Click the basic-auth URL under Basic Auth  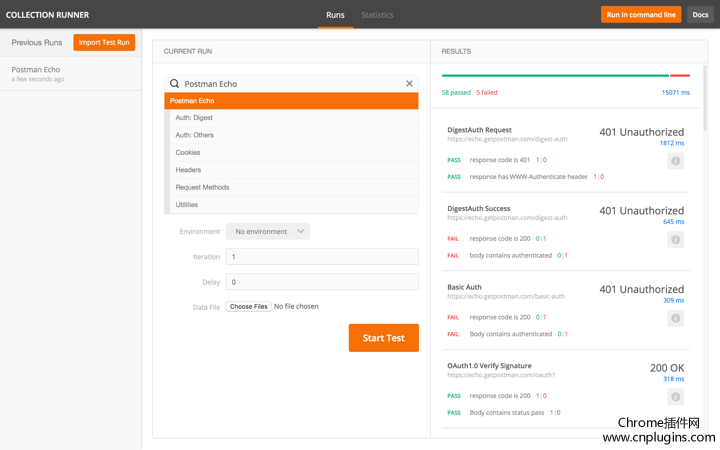pos(506,297)
